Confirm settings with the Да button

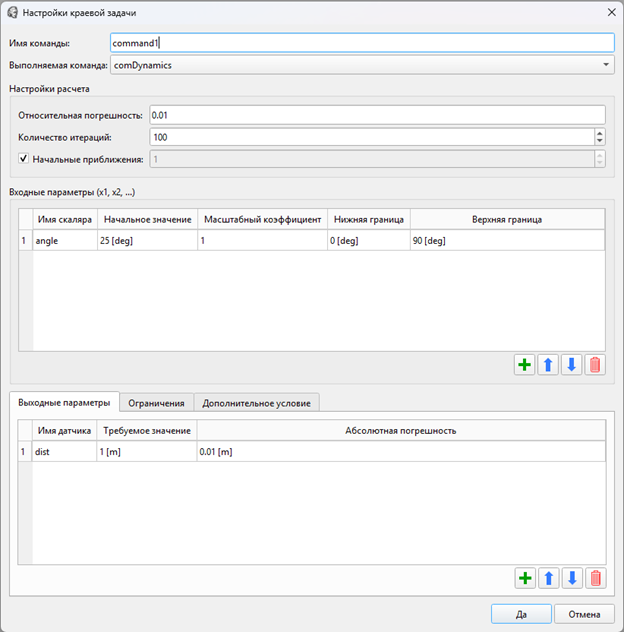click(x=521, y=614)
